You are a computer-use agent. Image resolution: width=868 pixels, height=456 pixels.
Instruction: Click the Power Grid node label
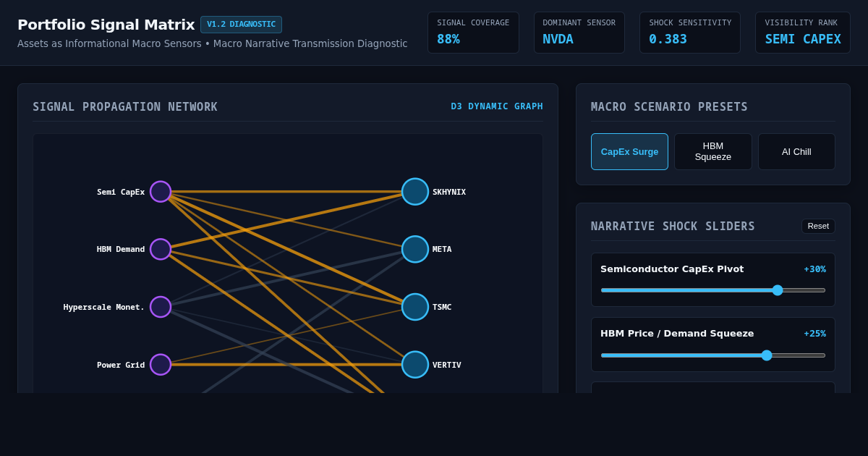pos(121,365)
